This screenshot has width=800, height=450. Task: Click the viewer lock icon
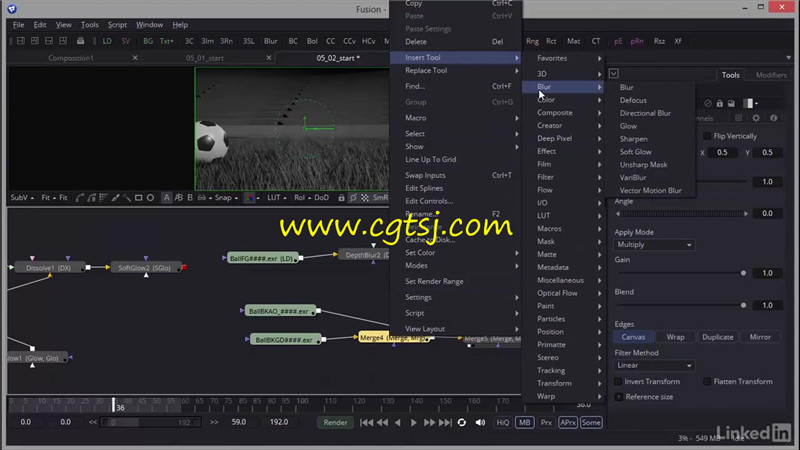point(341,197)
